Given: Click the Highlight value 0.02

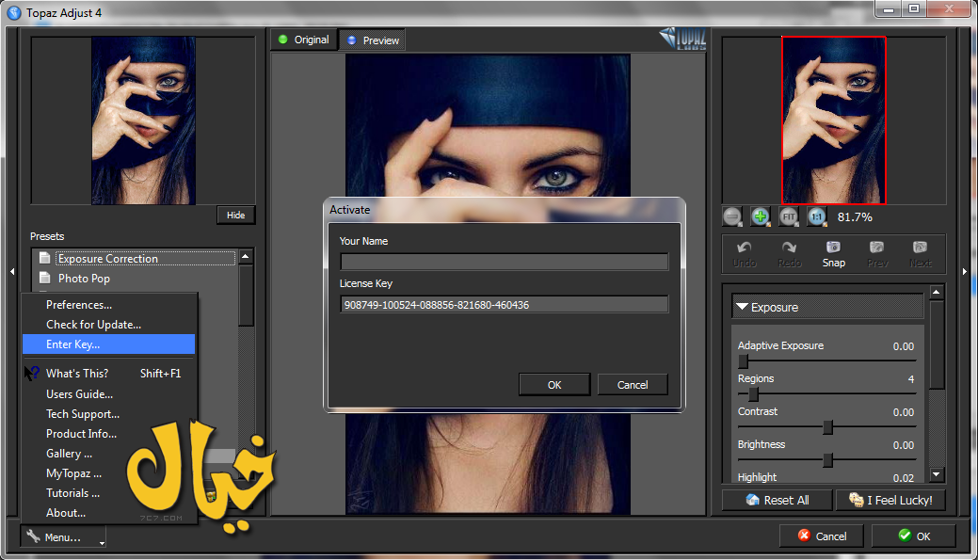Looking at the screenshot, I should click(x=903, y=478).
